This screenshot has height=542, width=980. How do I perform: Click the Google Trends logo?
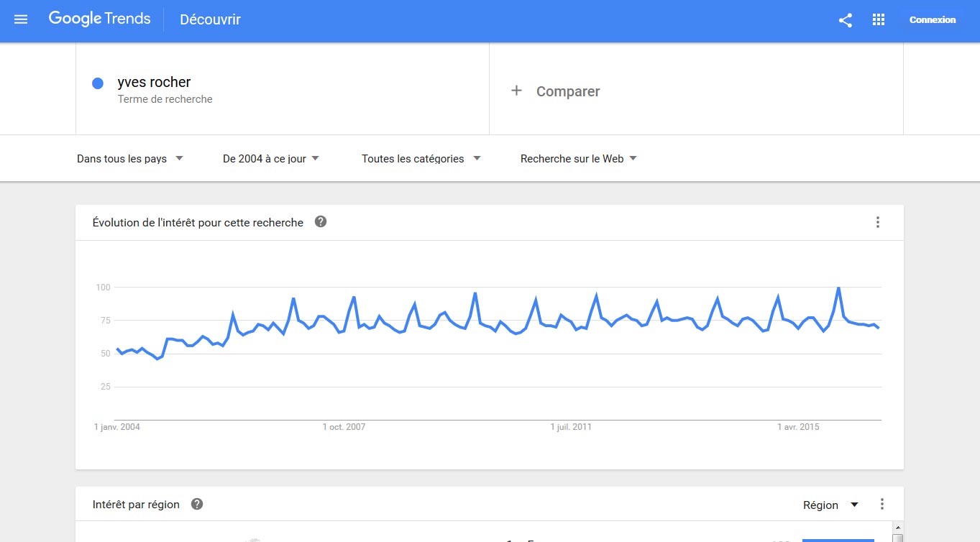99,19
